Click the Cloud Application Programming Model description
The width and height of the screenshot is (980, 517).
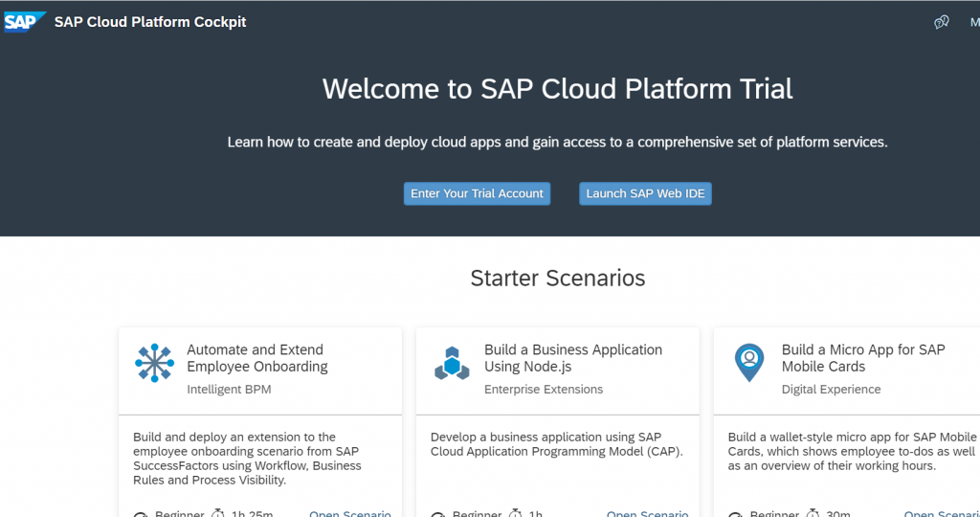coord(557,444)
